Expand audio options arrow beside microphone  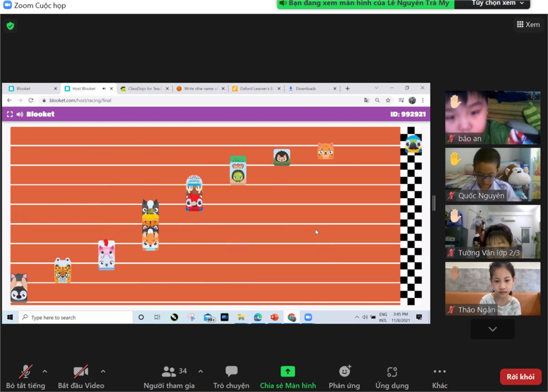[45, 372]
